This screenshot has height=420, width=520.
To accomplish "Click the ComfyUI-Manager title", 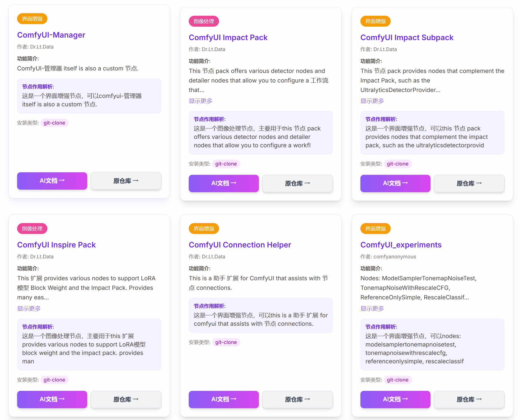I will 51,35.
